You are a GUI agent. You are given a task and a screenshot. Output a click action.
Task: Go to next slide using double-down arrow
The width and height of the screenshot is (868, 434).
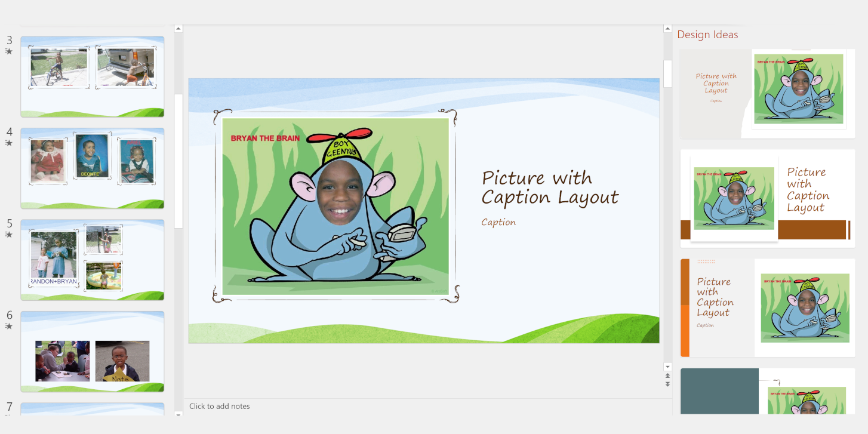pyautogui.click(x=667, y=384)
